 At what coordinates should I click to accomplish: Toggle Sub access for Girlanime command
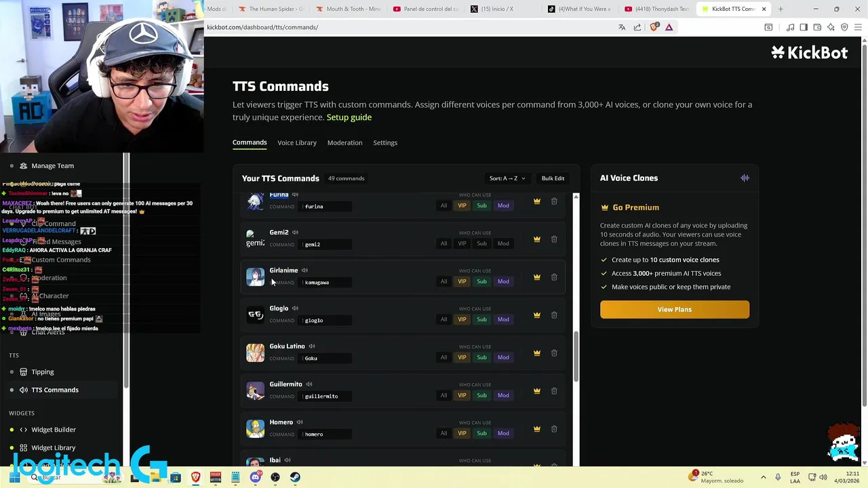(481, 281)
